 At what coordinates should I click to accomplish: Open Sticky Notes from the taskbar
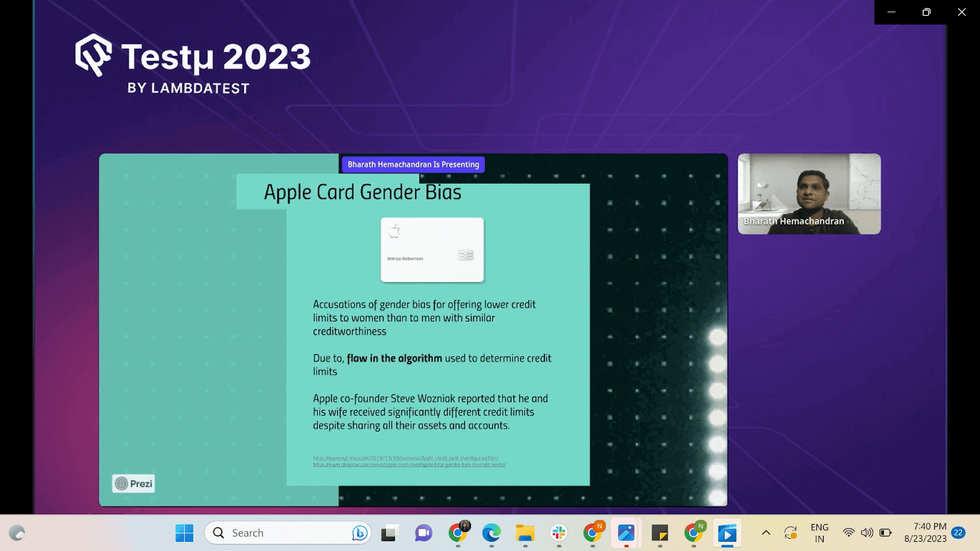tap(660, 533)
